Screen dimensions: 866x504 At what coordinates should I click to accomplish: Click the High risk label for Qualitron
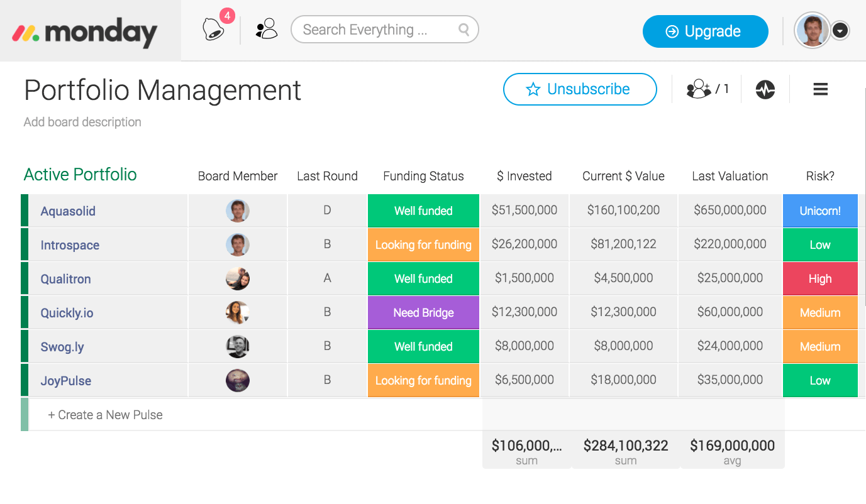click(820, 278)
